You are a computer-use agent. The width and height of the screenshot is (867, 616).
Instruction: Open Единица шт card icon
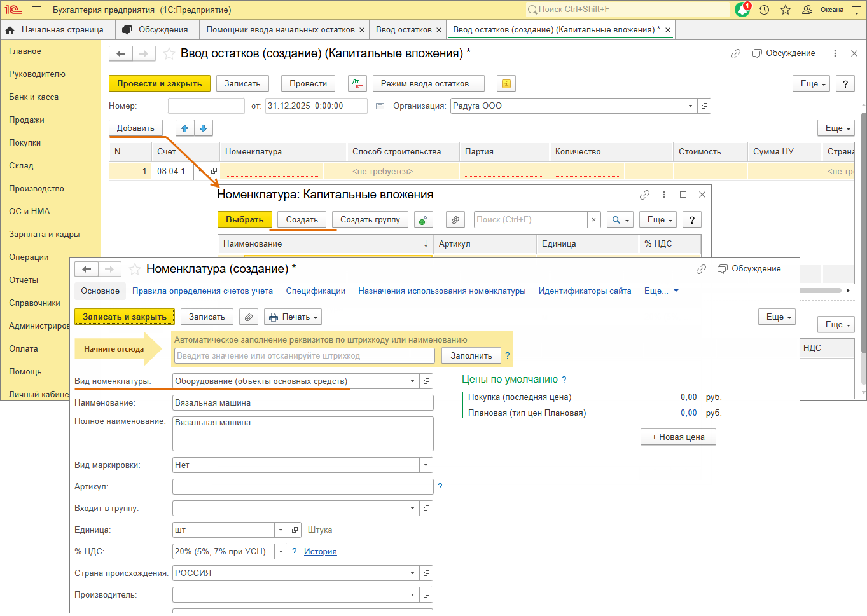(295, 530)
